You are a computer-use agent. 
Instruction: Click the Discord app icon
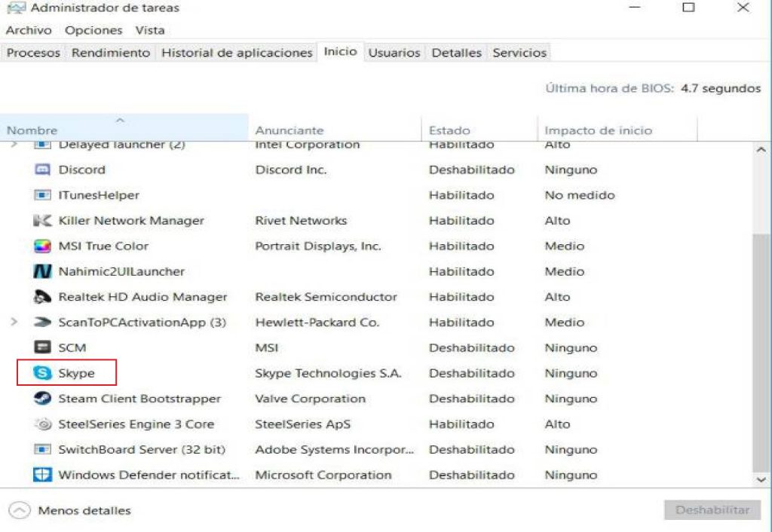(42, 170)
